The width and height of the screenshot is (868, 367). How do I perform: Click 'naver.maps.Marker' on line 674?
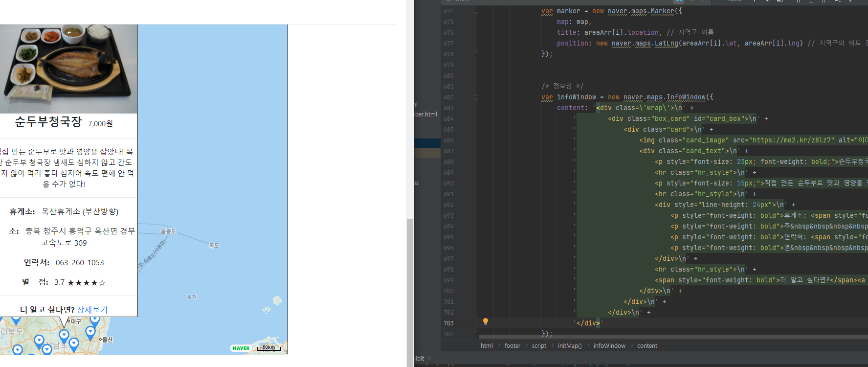click(x=641, y=11)
